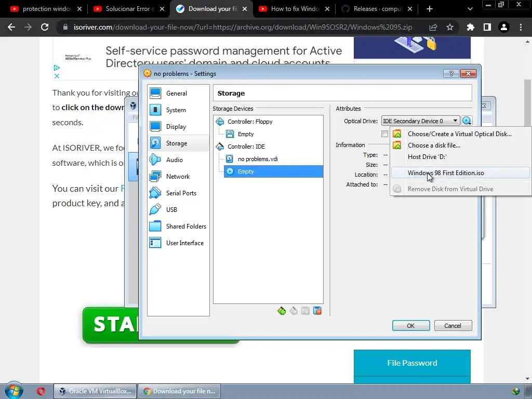Toggle the Chrome side panel icon
532x399 pixels.
[487, 27]
